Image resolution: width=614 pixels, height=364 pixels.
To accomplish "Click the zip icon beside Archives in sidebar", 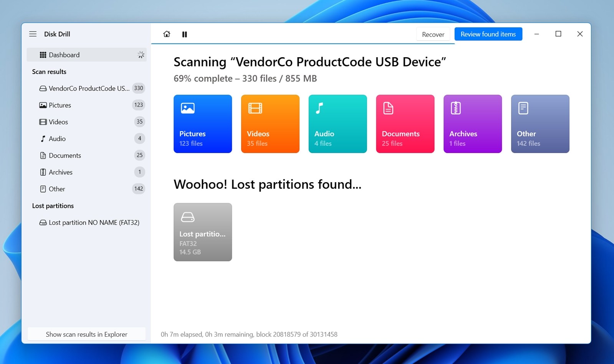I will [x=43, y=172].
